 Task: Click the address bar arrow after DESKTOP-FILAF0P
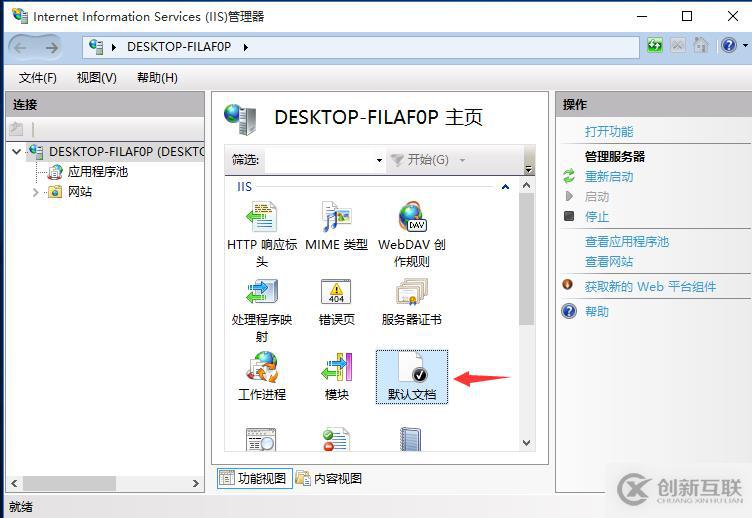(246, 47)
